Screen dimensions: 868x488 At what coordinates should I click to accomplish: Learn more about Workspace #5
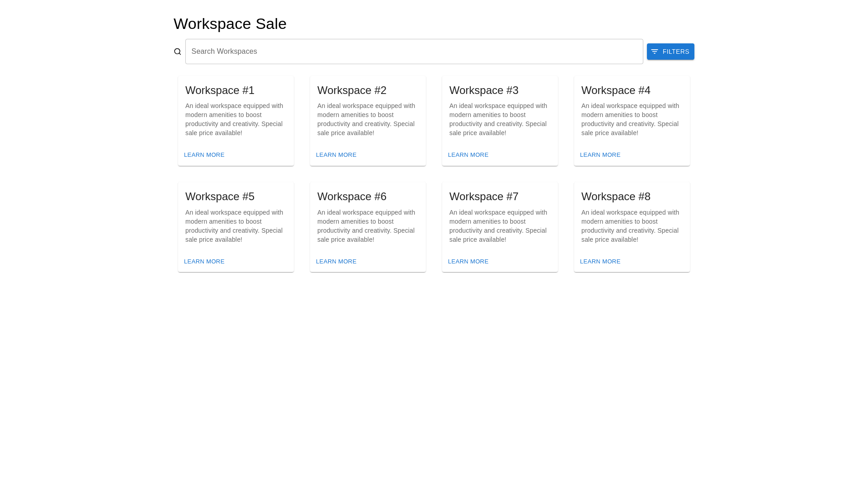(204, 262)
